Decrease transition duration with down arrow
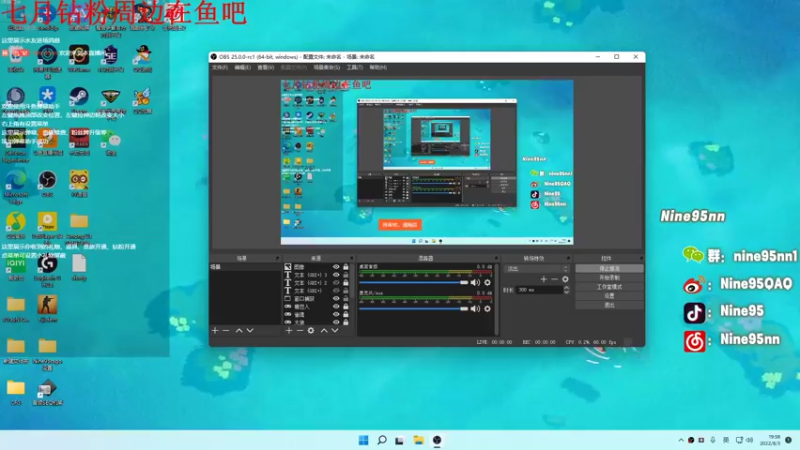 point(566,292)
